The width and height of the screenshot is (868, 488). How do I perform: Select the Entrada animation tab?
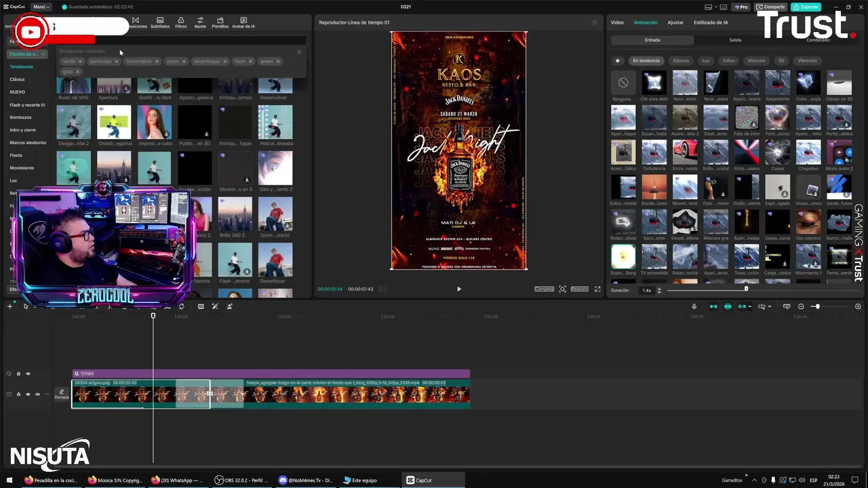click(652, 40)
